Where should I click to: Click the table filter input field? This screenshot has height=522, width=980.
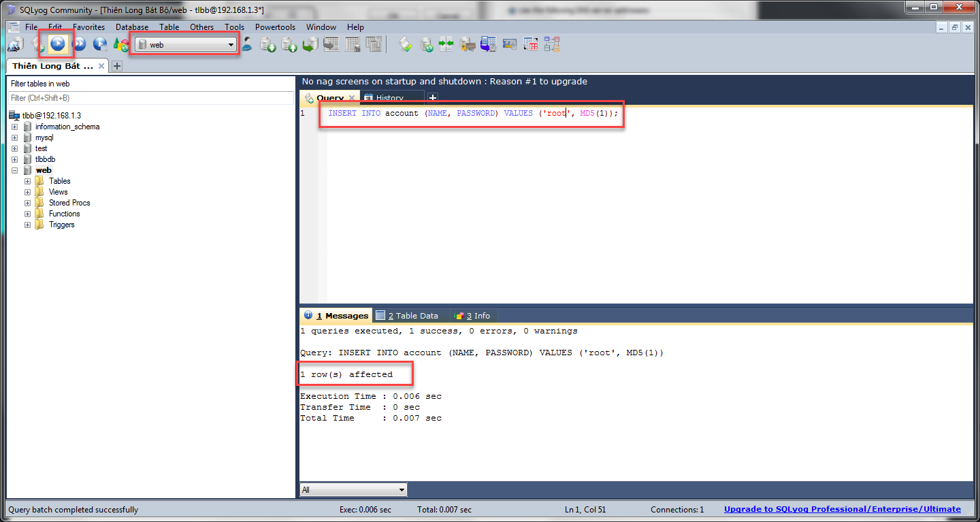click(151, 98)
